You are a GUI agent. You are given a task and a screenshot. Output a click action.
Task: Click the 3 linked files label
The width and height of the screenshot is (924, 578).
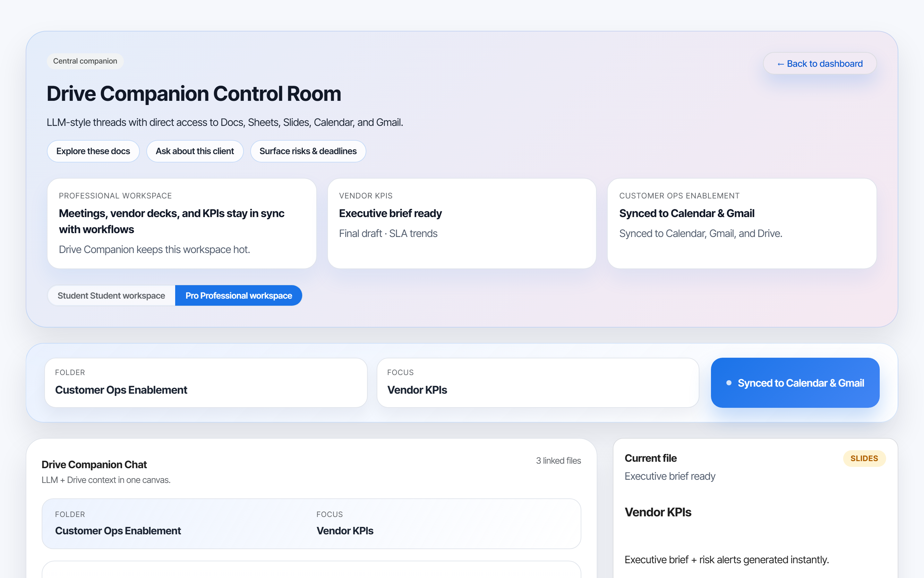pyautogui.click(x=558, y=461)
